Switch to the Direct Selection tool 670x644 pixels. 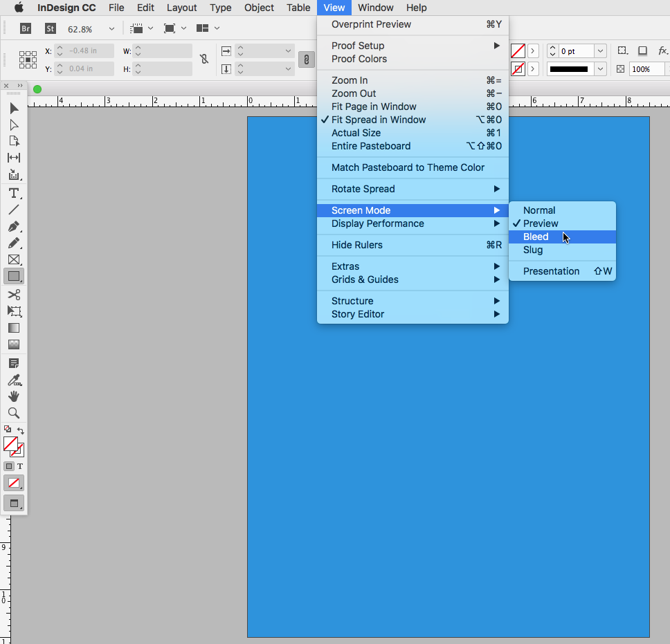(13, 125)
